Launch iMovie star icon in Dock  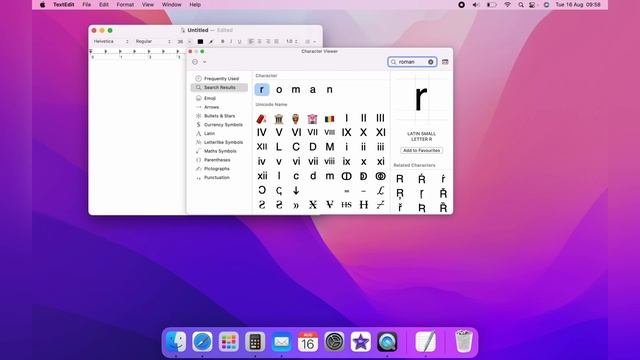[x=361, y=342]
